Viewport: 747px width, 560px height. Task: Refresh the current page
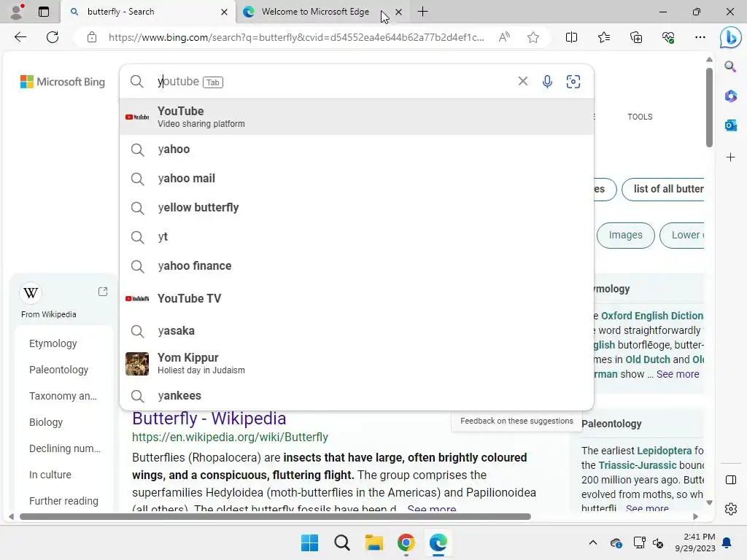click(x=53, y=37)
